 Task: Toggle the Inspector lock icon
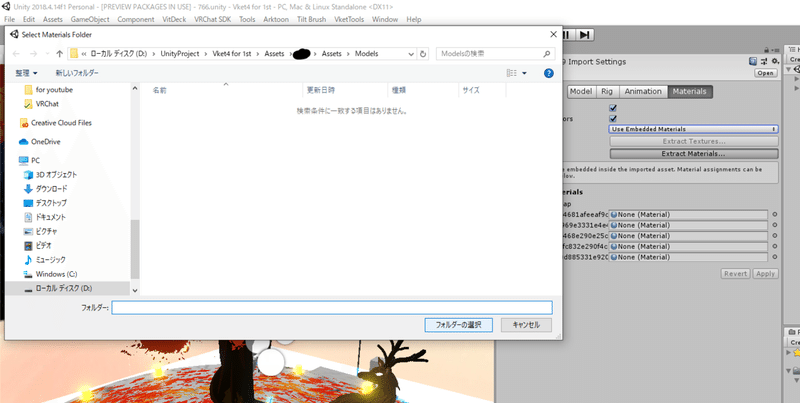point(766,50)
